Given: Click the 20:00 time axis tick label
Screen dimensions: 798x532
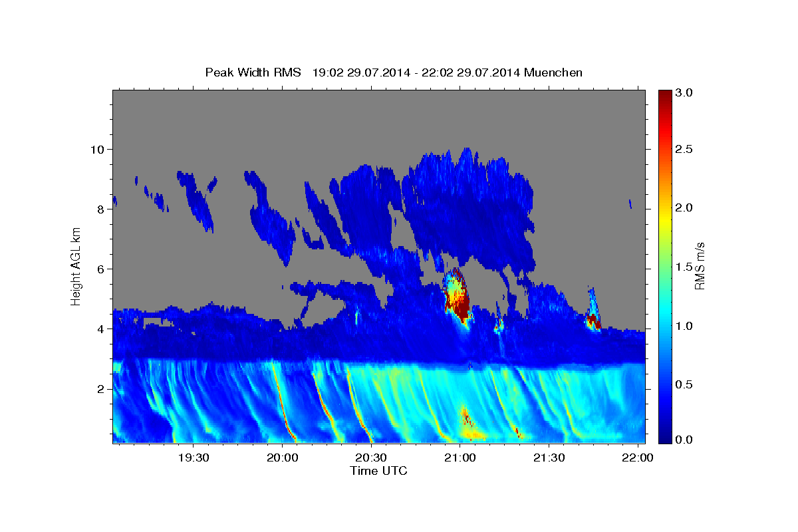Looking at the screenshot, I should pyautogui.click(x=282, y=458).
